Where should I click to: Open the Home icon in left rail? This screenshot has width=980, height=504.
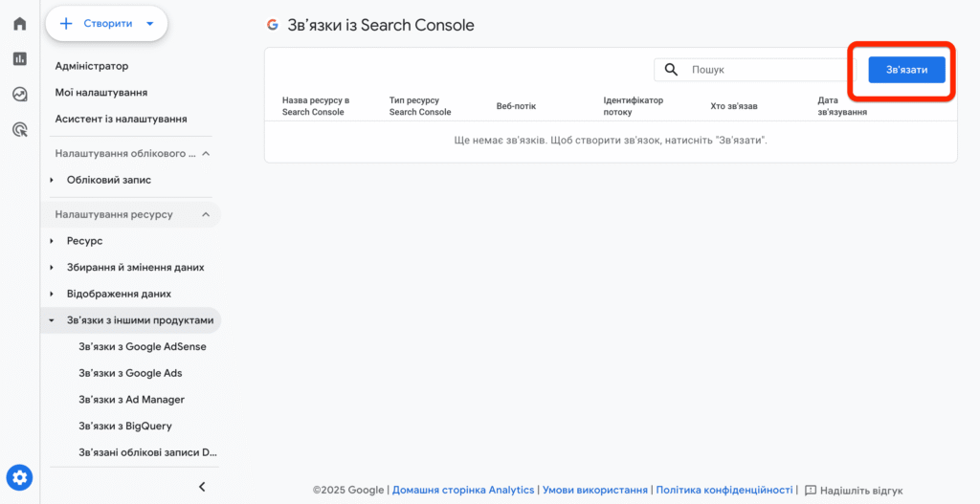point(20,24)
